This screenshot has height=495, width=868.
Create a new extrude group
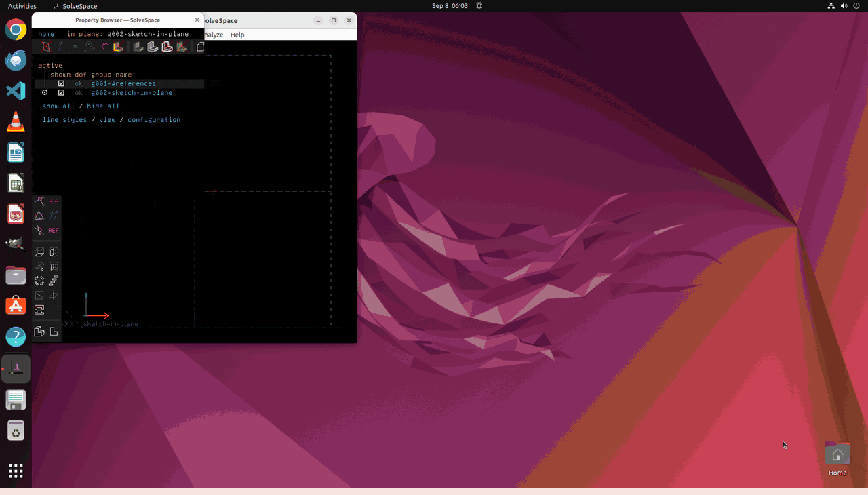click(x=39, y=252)
